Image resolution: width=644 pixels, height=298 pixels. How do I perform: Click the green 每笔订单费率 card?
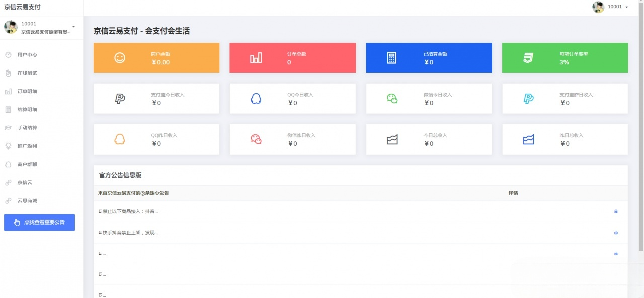click(565, 58)
